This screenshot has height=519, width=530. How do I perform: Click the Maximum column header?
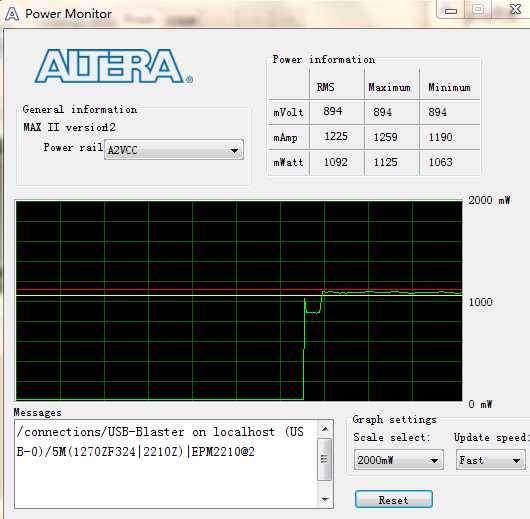click(389, 88)
